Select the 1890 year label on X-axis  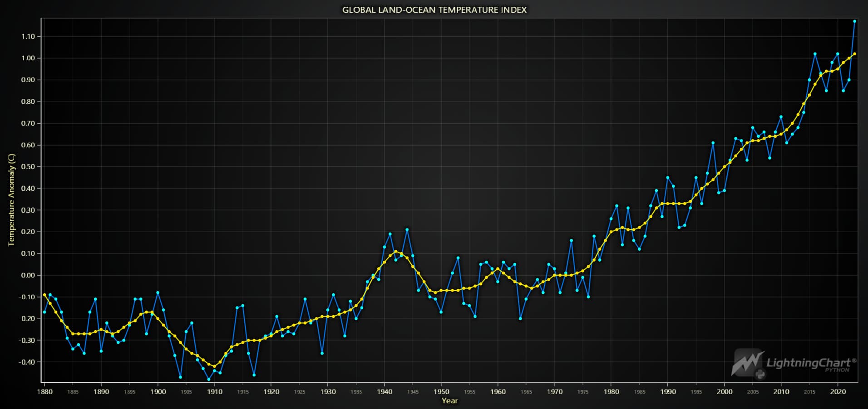pos(101,392)
